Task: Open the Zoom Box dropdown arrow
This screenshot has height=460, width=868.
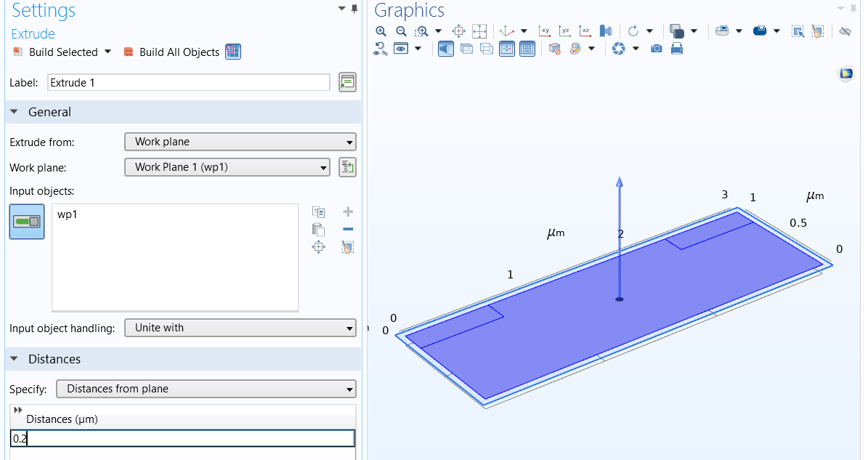Action: 439,31
